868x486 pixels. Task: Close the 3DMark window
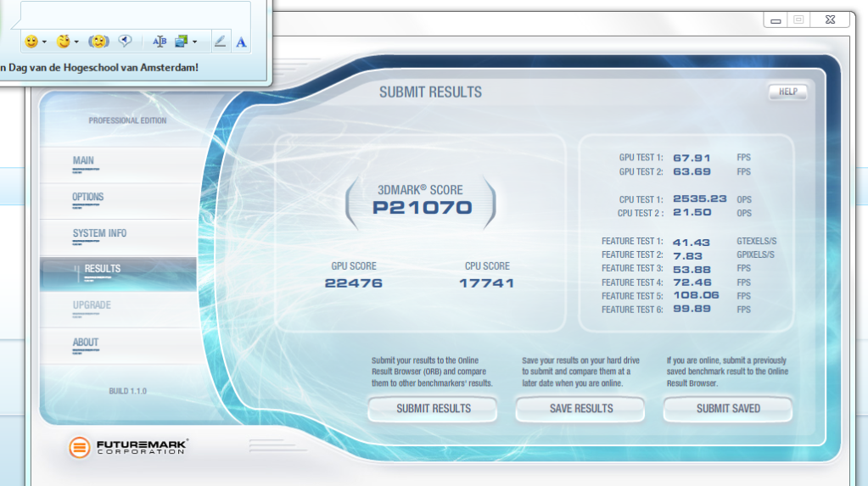pos(830,20)
